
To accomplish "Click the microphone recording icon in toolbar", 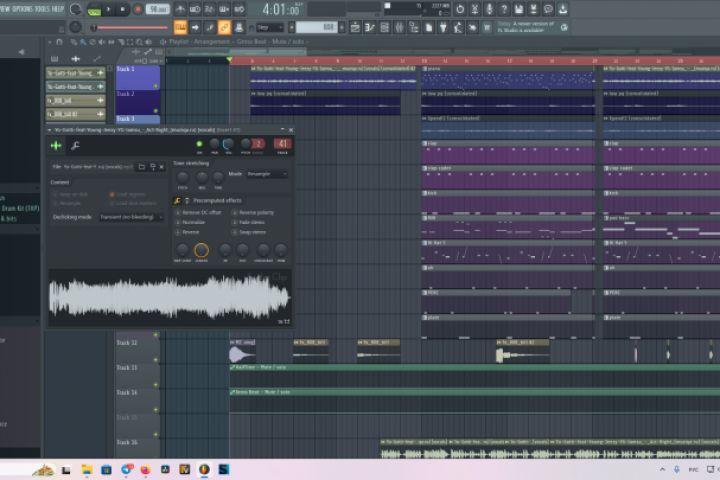I will 489,9.
